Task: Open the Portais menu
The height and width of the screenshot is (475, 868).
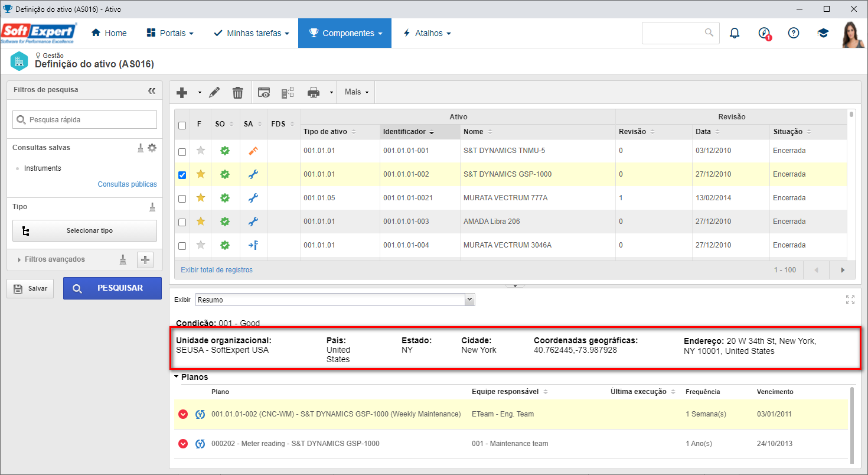Action: tap(170, 33)
